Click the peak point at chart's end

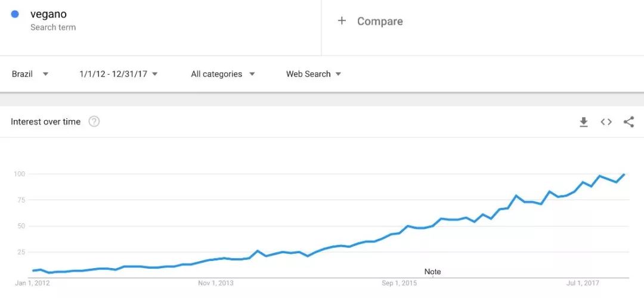point(625,174)
